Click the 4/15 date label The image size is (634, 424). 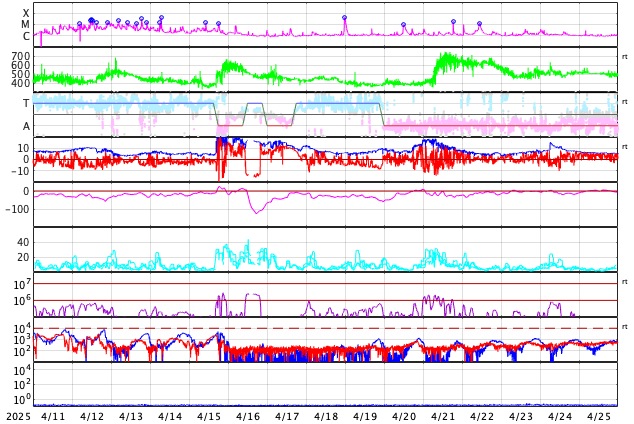(209, 416)
